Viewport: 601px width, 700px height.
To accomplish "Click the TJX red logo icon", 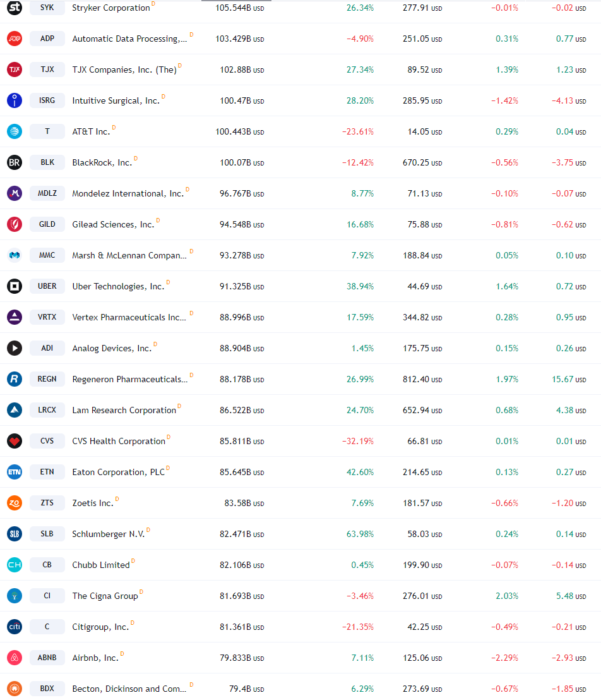I will click(x=15, y=69).
